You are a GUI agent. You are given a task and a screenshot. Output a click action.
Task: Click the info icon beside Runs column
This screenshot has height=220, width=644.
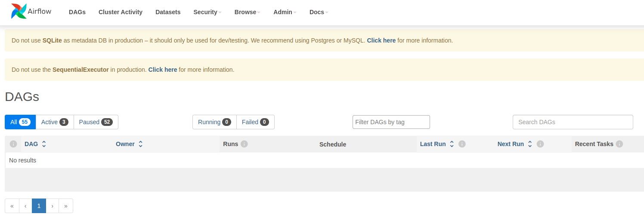[x=244, y=144]
